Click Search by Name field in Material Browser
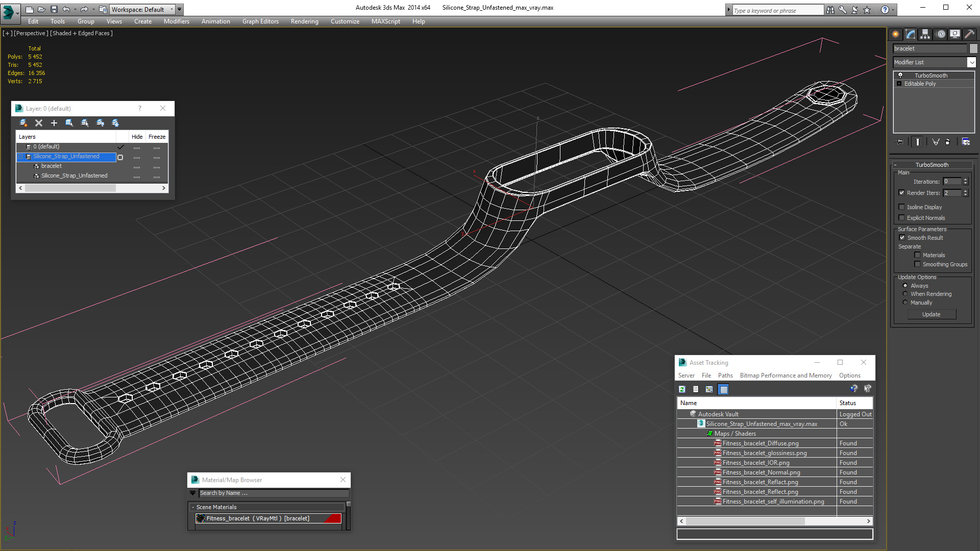This screenshot has height=551, width=980. click(x=273, y=493)
